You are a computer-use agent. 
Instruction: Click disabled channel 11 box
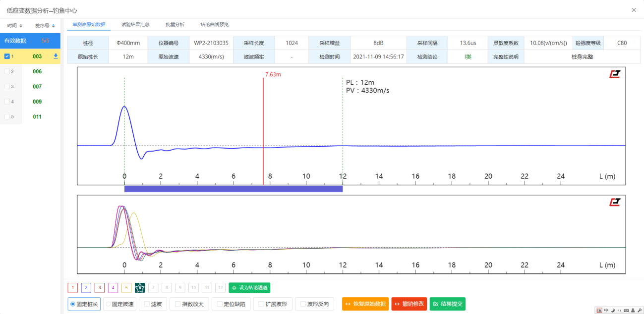[207, 288]
